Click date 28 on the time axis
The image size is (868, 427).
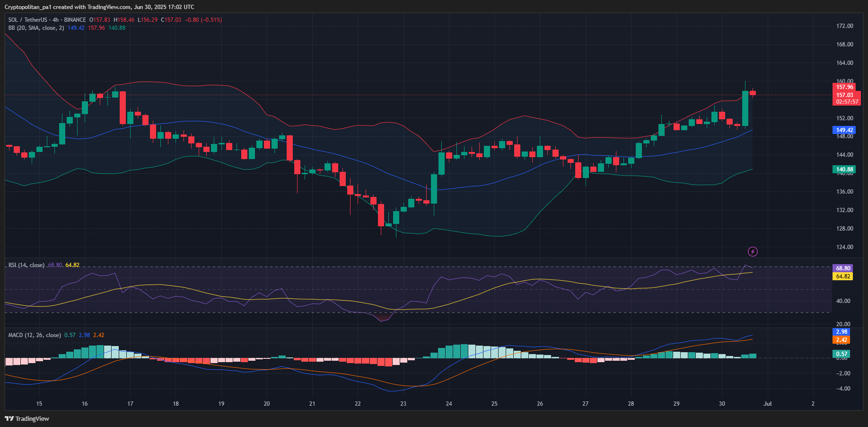coord(631,404)
